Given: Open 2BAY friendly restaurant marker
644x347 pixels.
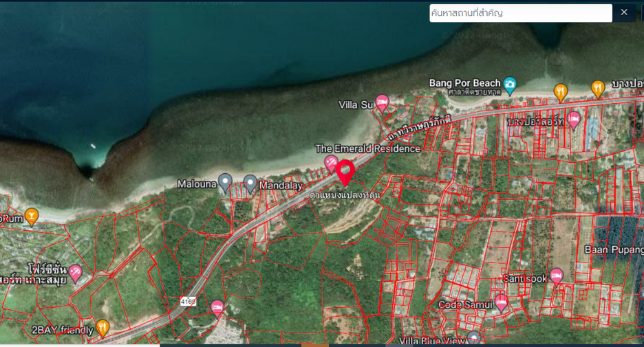Looking at the screenshot, I should coord(103,328).
